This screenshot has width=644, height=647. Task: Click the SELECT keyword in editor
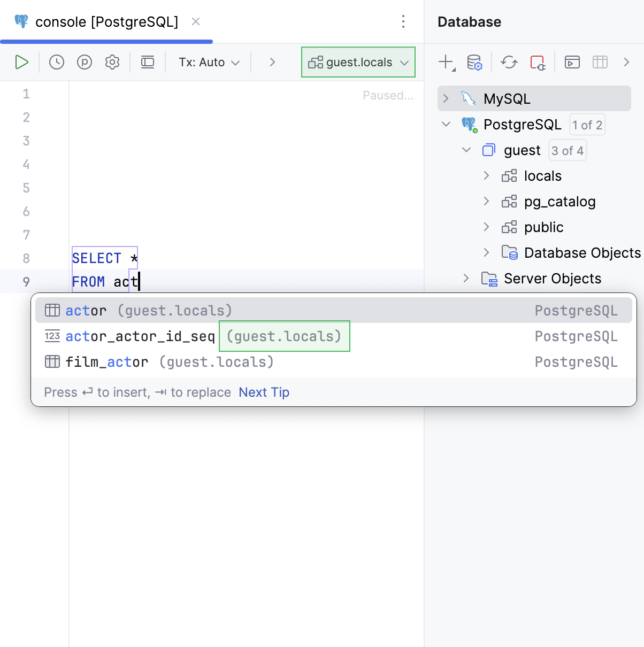click(97, 258)
